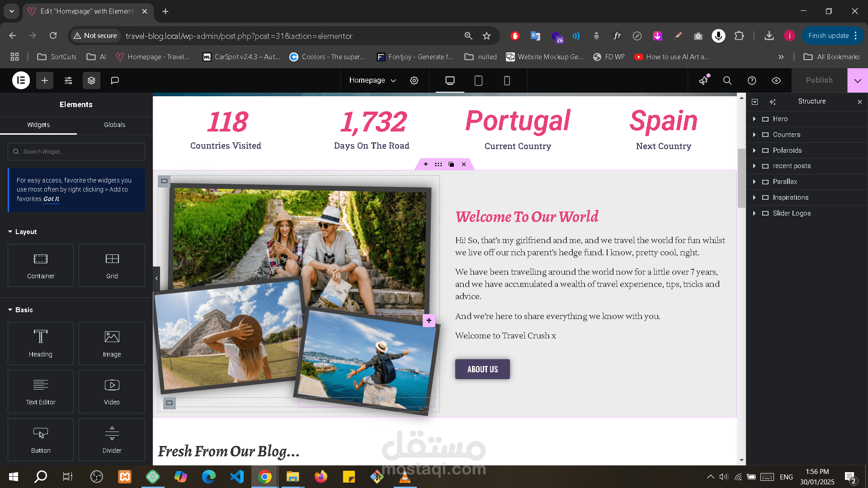868x488 pixels.
Task: Open Site Settings sliders icon
Action: pos(68,80)
